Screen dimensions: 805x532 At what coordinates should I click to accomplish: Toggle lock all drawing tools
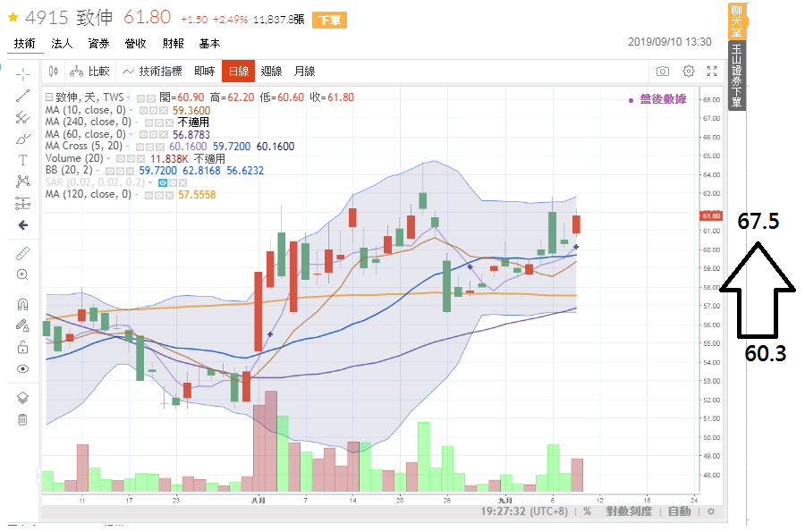pyautogui.click(x=23, y=325)
